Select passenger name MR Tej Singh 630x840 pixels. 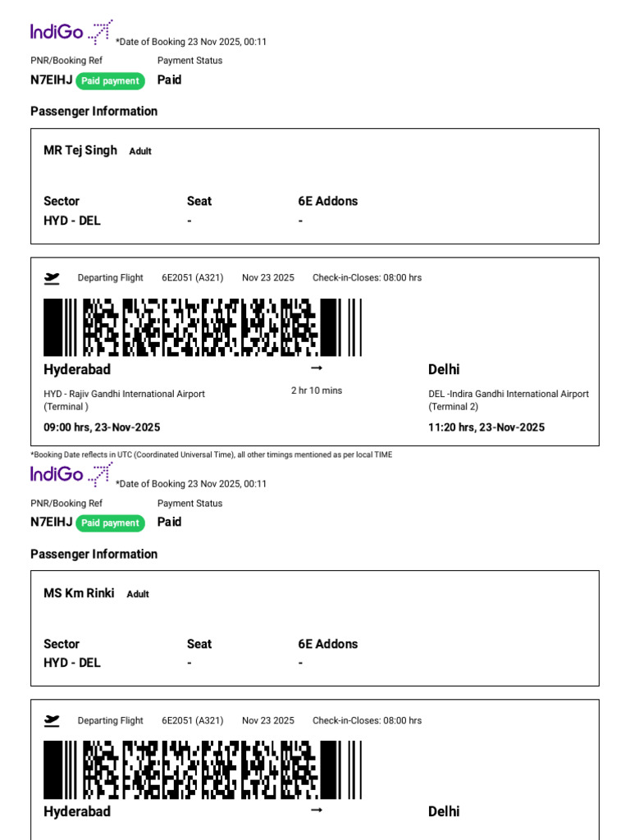tap(80, 150)
